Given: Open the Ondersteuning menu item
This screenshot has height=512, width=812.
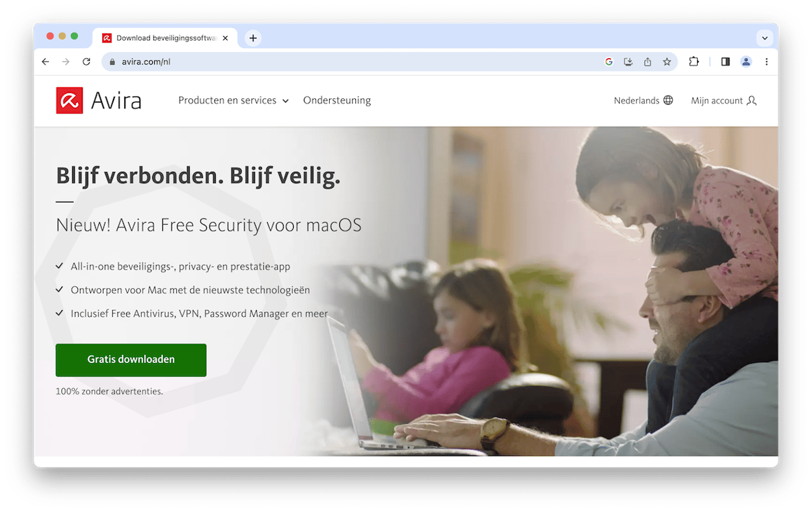Looking at the screenshot, I should click(x=337, y=100).
